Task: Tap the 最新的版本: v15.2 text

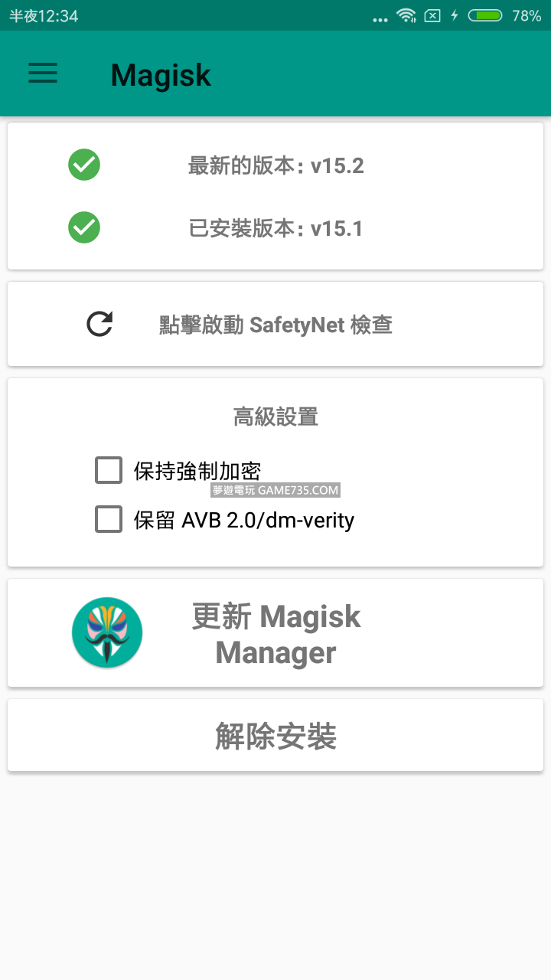Action: pyautogui.click(x=275, y=165)
